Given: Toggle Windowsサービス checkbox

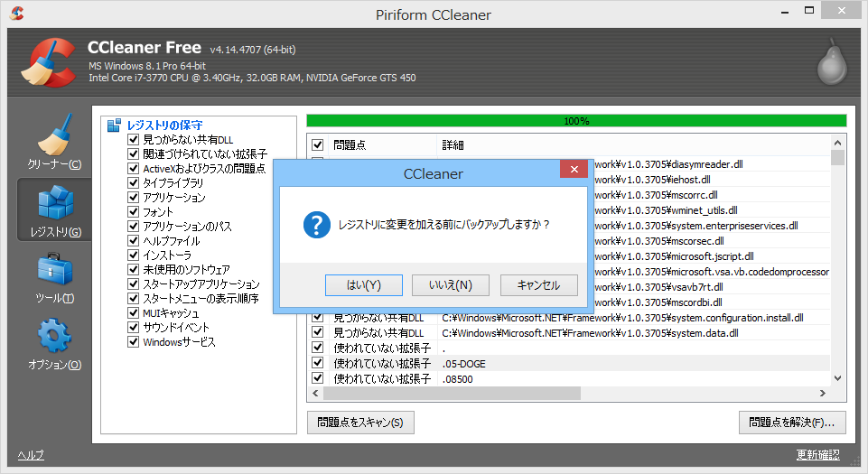Looking at the screenshot, I should coord(133,342).
